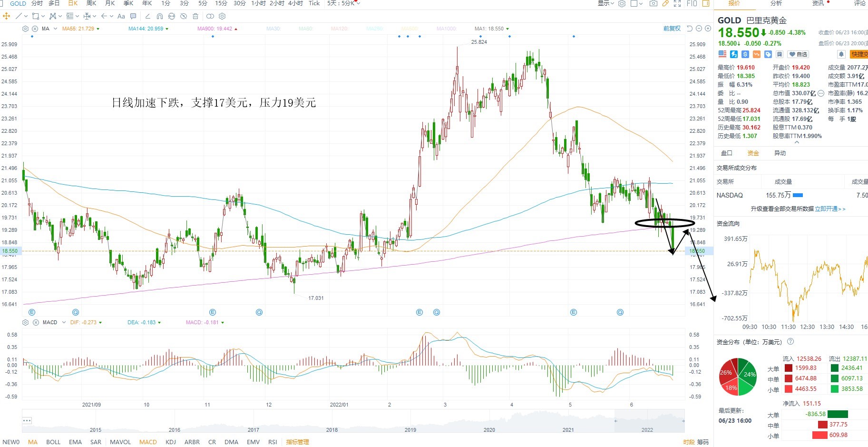Click the 立即开通 upgrade link

click(x=830, y=209)
